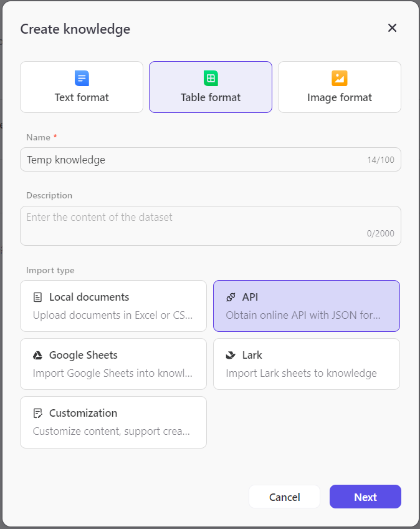Image resolution: width=420 pixels, height=529 pixels.
Task: Select the Customization import option
Action: (113, 422)
